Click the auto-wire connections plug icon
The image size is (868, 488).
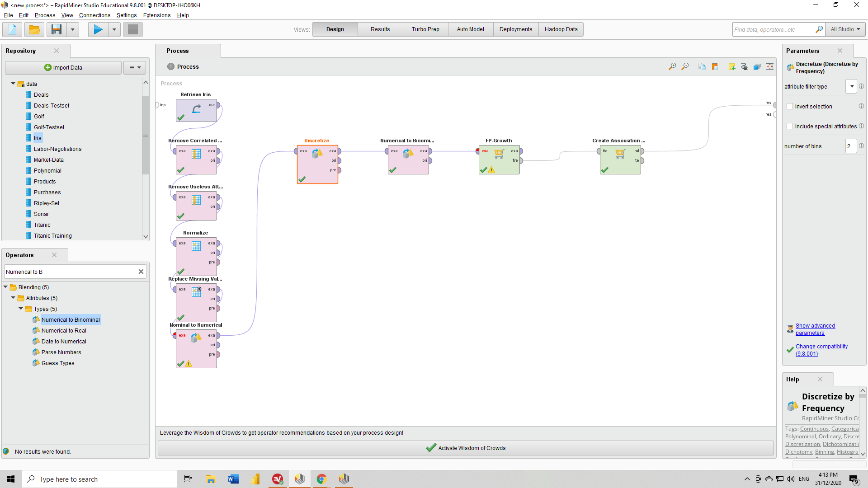click(745, 67)
